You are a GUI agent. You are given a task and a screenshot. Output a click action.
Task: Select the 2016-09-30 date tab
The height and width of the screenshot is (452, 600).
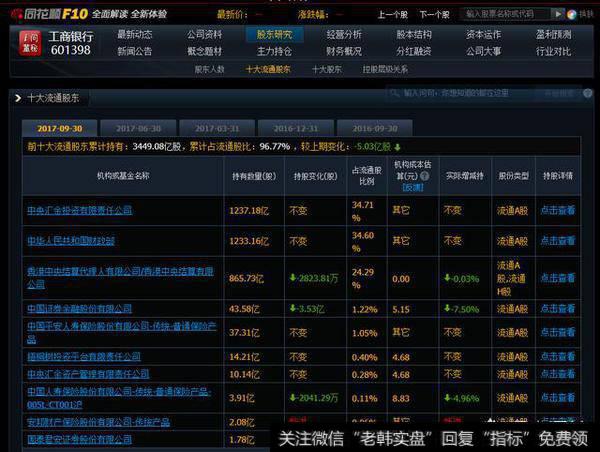click(x=375, y=128)
